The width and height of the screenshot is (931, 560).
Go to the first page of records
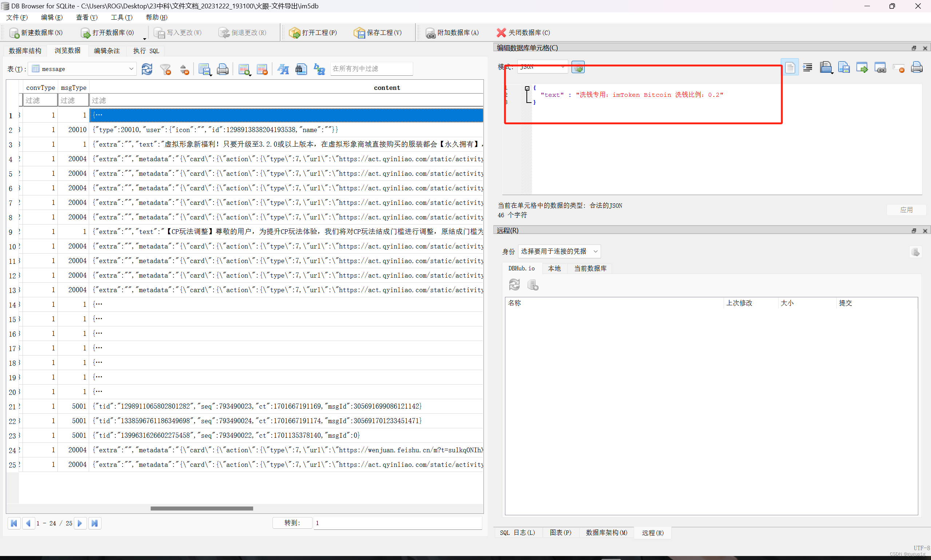14,523
